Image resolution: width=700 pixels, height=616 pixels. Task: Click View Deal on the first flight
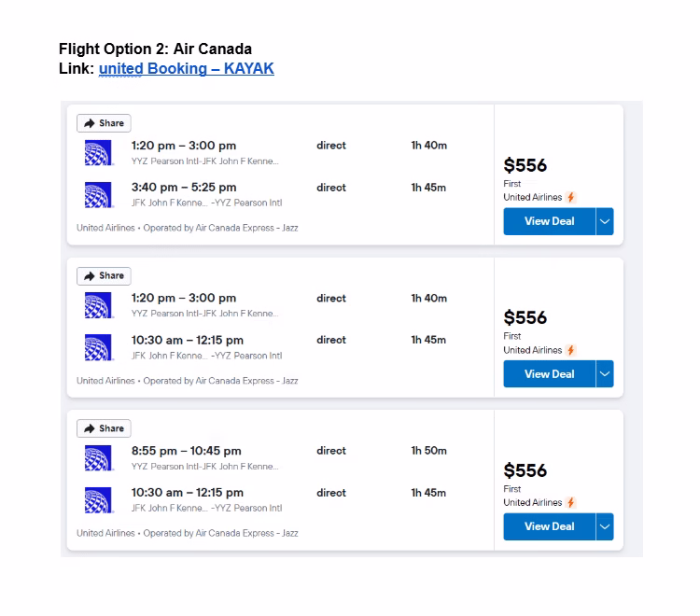click(550, 221)
